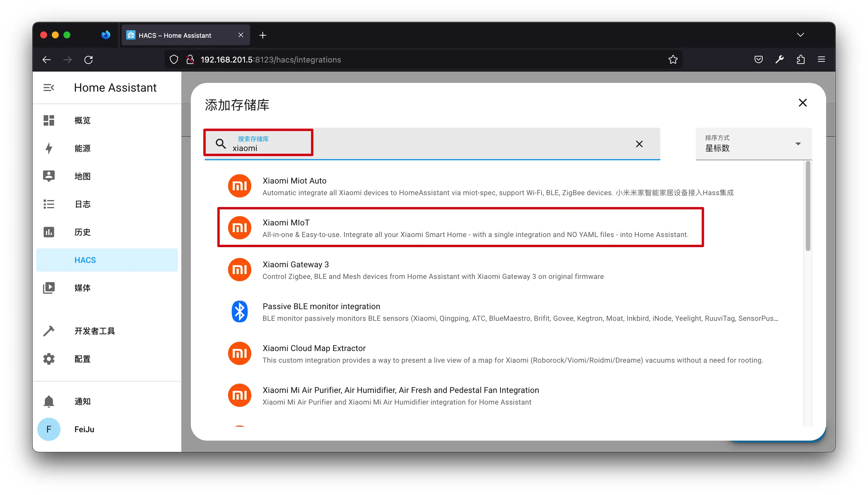Open the 能源 energy lightning icon

click(x=49, y=148)
